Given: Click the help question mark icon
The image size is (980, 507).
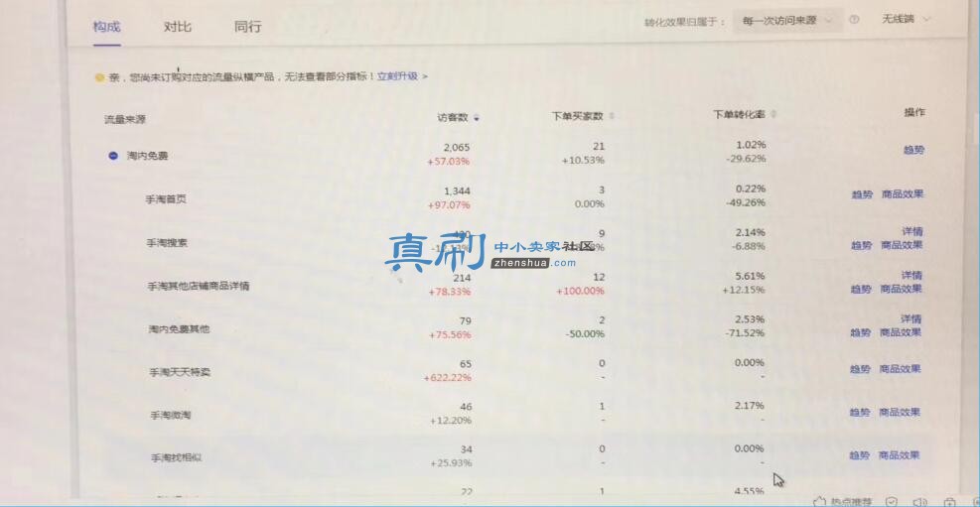Looking at the screenshot, I should (x=854, y=20).
